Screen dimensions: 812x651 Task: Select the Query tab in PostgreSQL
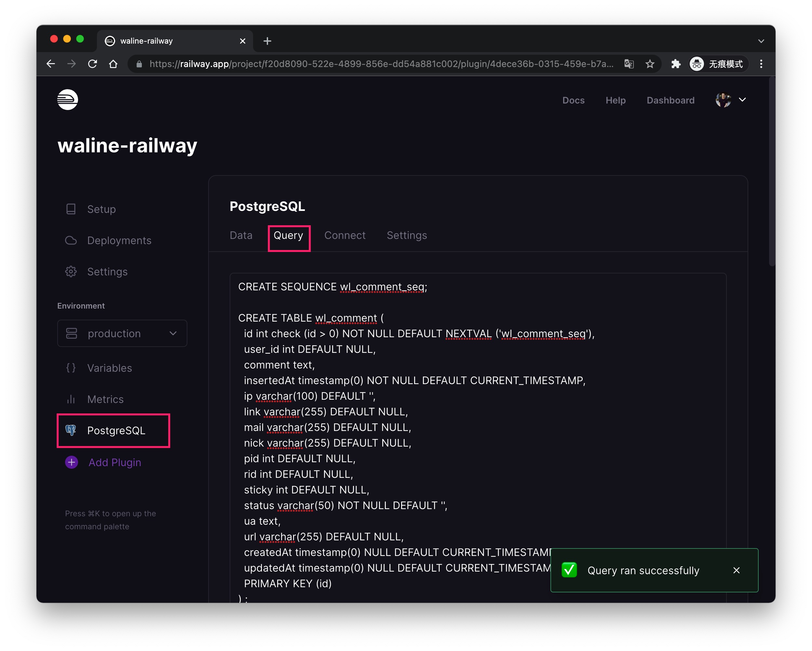287,235
